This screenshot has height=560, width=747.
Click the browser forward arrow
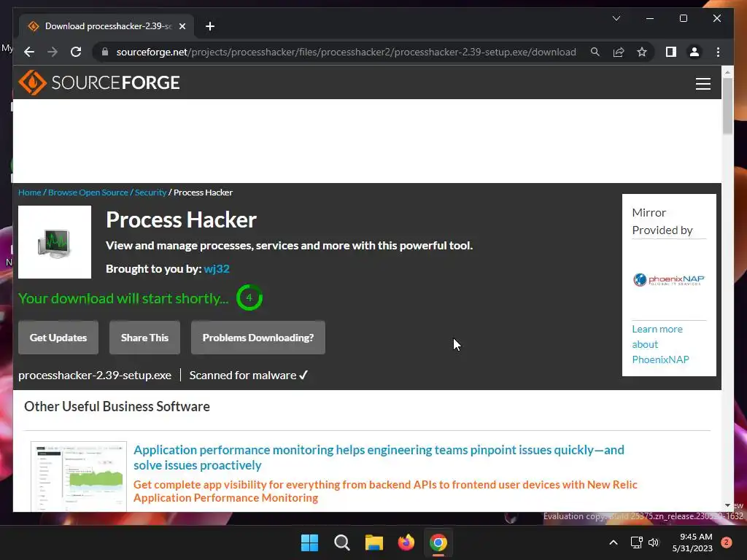click(x=53, y=52)
